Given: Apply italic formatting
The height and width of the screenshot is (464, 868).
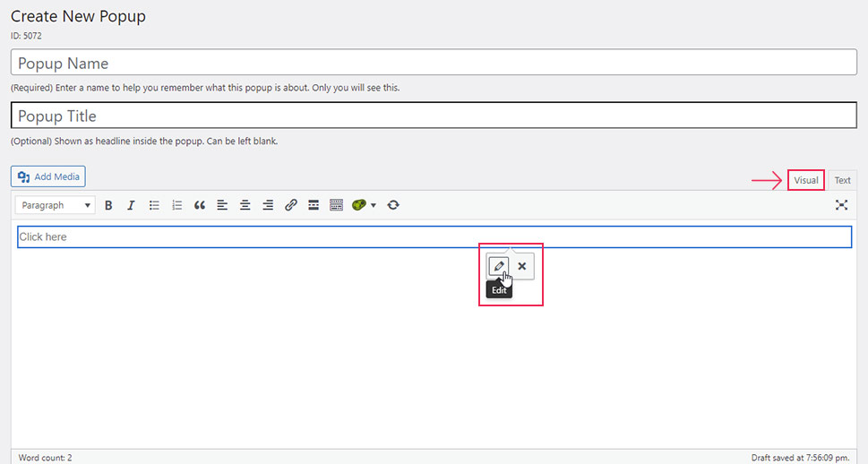Looking at the screenshot, I should coord(131,205).
